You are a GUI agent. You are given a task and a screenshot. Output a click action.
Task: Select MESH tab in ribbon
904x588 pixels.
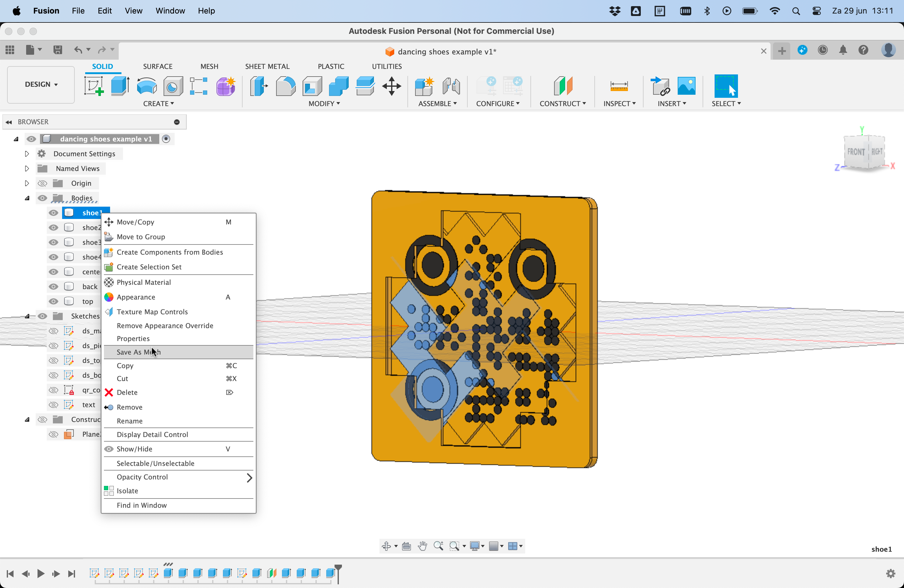209,66
